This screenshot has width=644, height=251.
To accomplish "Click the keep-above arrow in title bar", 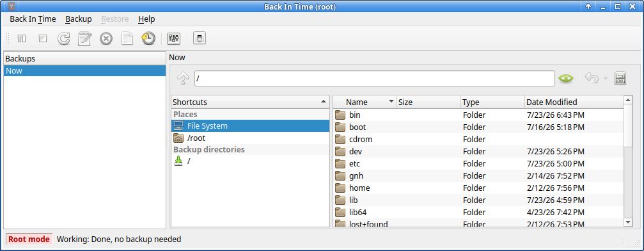I will (588, 6).
